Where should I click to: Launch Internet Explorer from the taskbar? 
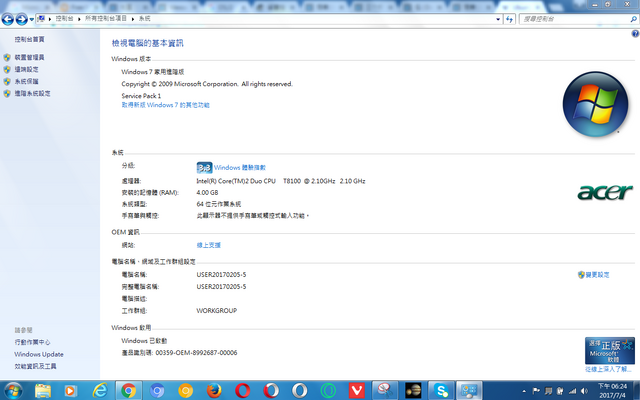point(100,391)
